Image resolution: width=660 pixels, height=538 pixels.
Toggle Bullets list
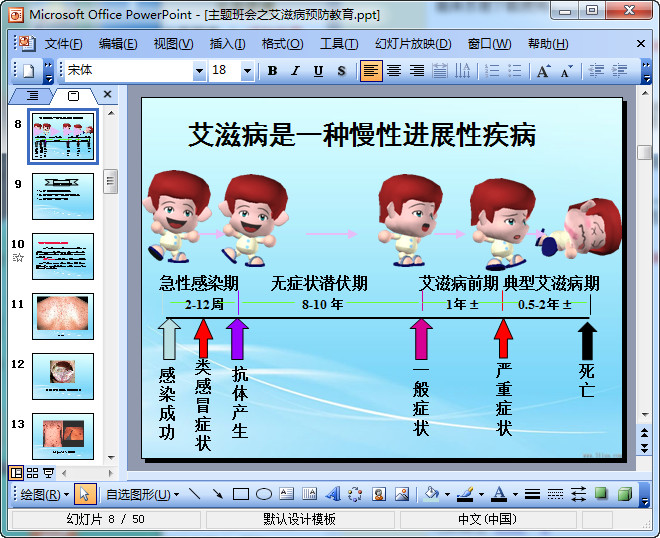pos(514,71)
